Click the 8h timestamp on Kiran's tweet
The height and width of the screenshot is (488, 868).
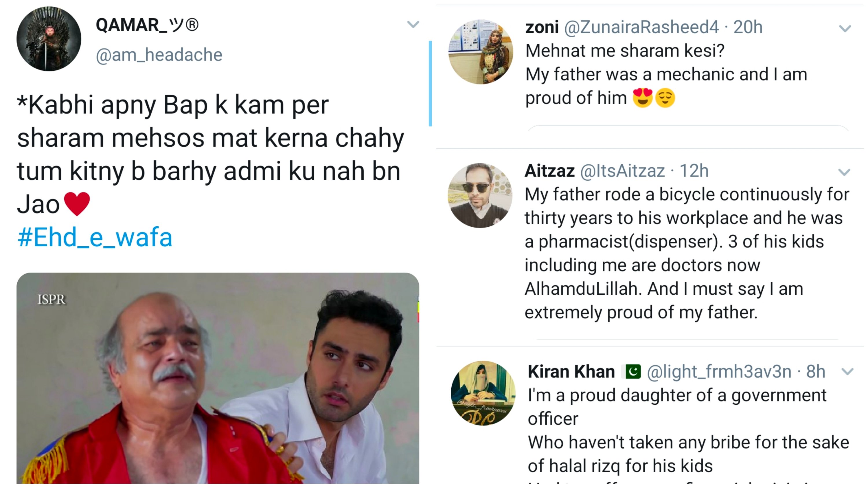click(815, 371)
